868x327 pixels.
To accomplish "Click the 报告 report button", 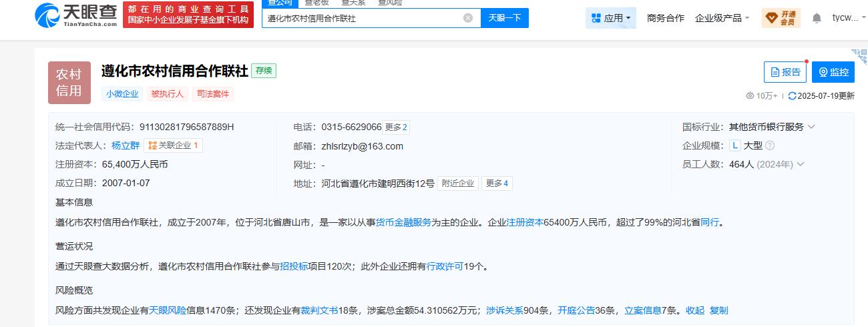I will pyautogui.click(x=785, y=72).
